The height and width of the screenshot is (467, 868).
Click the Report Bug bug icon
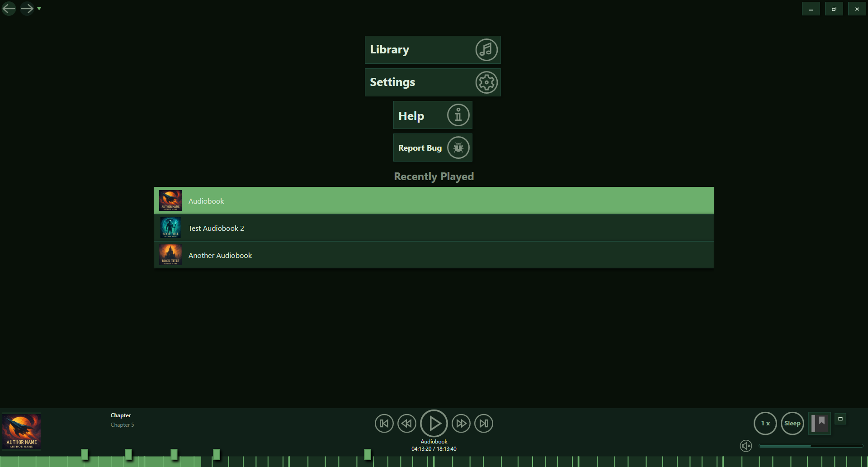(458, 148)
